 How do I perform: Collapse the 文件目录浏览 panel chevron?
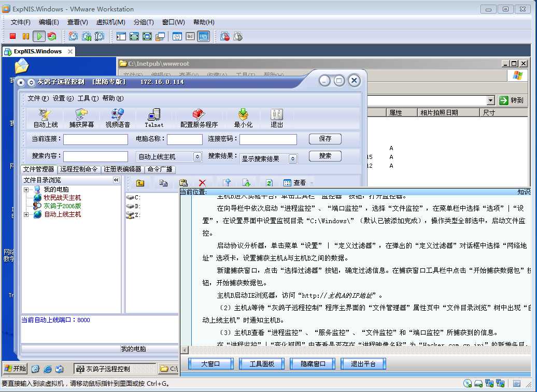click(x=117, y=180)
